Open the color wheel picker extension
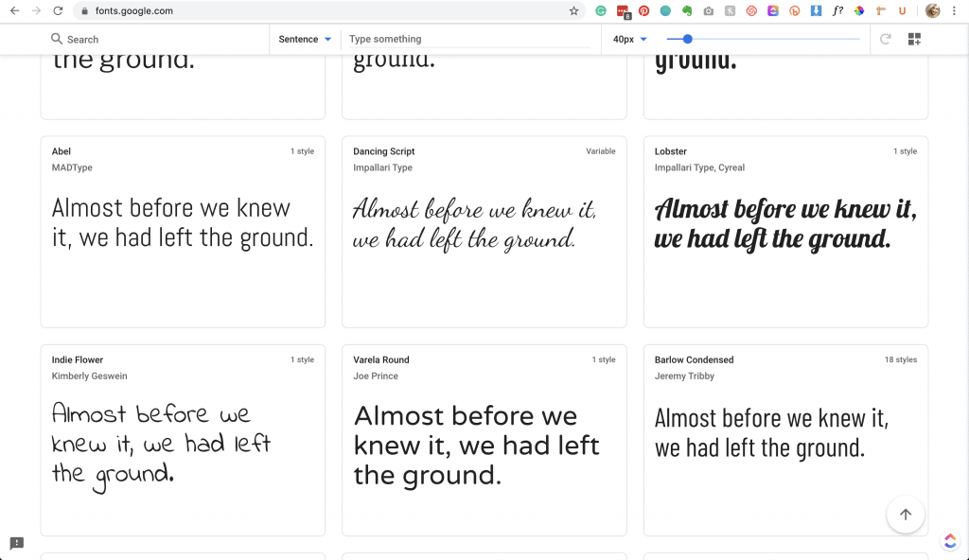 tap(859, 10)
